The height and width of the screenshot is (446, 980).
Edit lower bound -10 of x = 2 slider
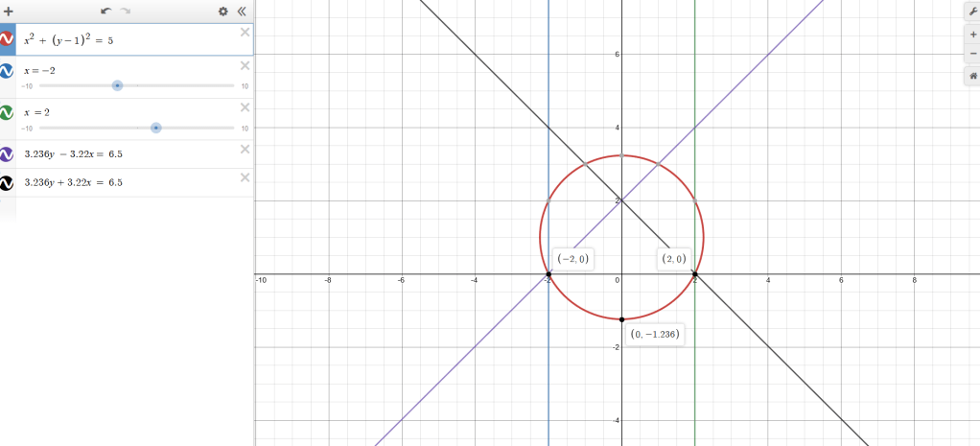click(x=27, y=129)
